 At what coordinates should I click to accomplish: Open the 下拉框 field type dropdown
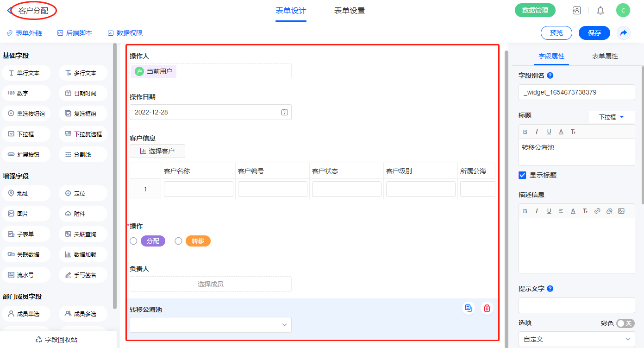612,117
